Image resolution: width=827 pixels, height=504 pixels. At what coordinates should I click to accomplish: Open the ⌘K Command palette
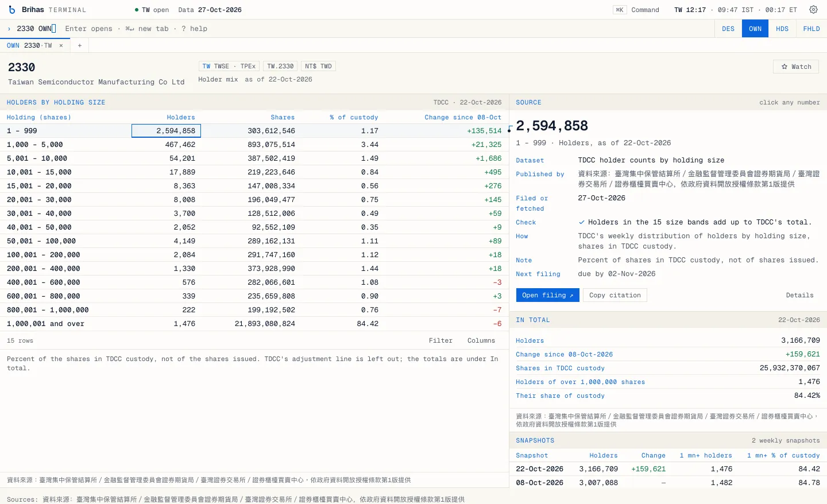[636, 10]
